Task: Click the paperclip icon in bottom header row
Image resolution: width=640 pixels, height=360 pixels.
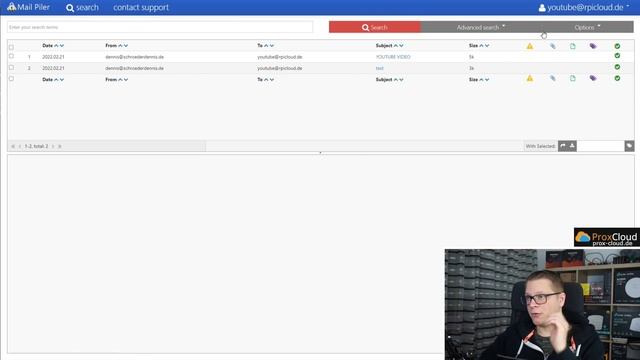Action: pos(553,78)
